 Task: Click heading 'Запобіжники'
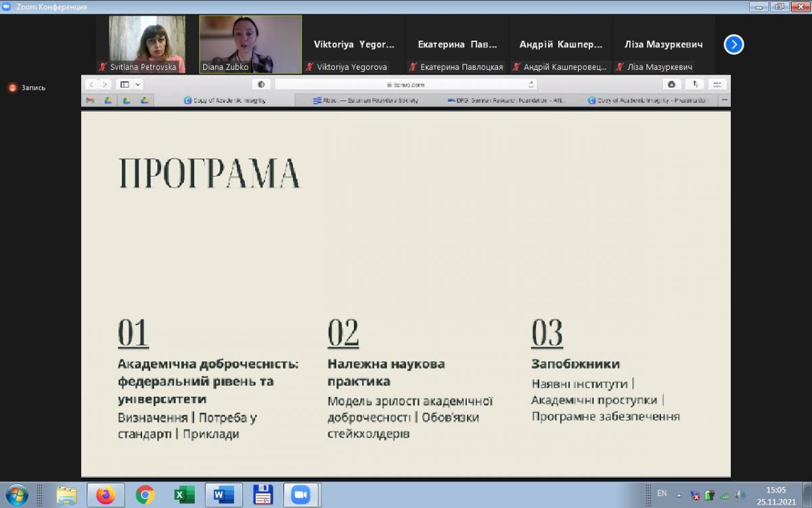(x=576, y=364)
